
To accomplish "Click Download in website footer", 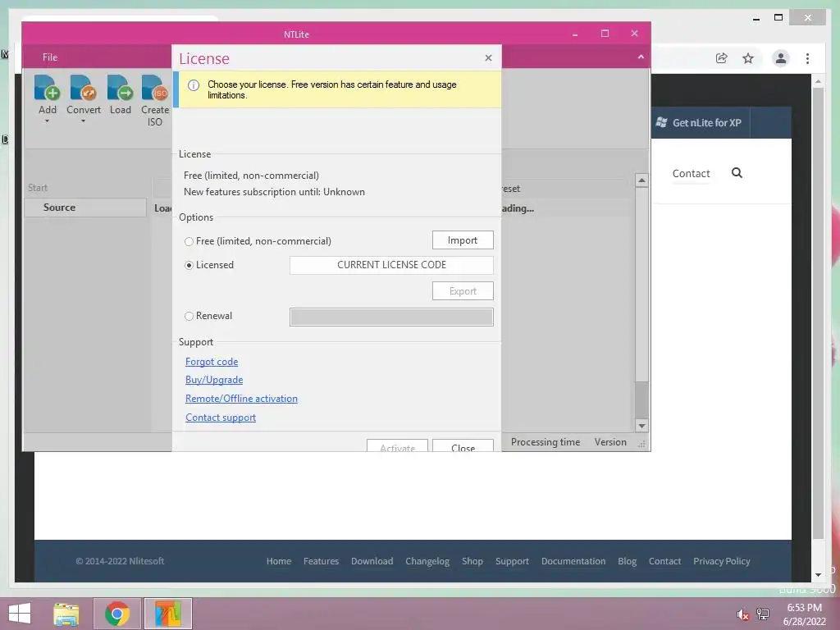I will (x=372, y=561).
